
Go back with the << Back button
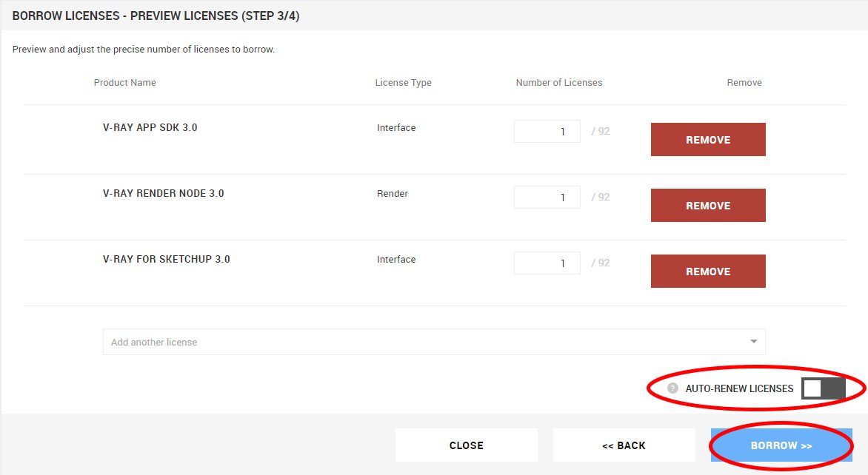coord(624,445)
